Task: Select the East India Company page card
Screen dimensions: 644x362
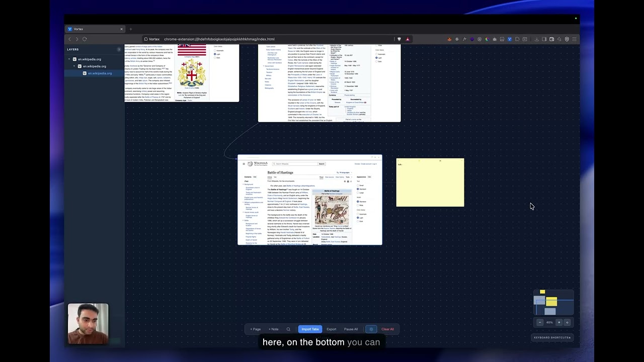Action: coord(182,73)
